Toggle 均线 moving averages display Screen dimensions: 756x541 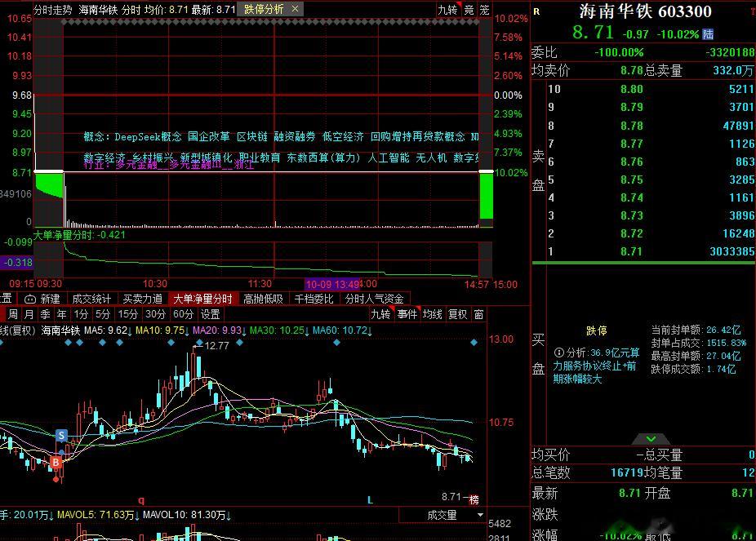click(x=433, y=314)
